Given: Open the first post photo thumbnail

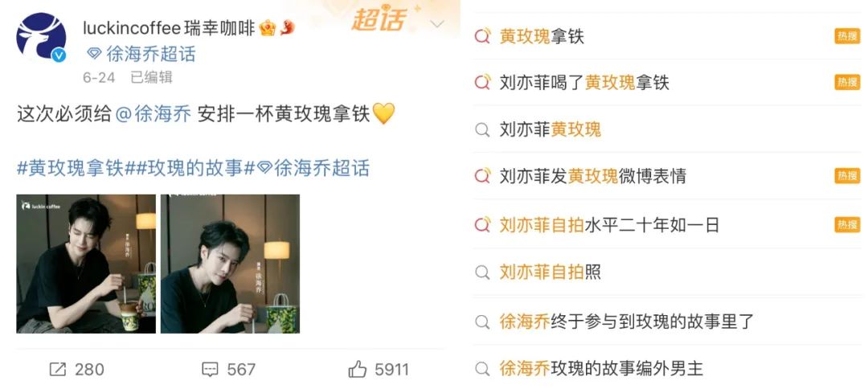Looking at the screenshot, I should coord(86,264).
